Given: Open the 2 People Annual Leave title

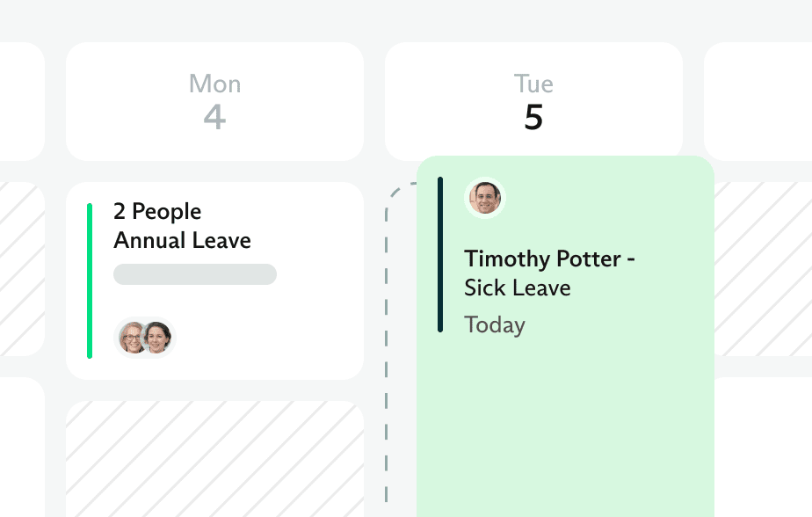Looking at the screenshot, I should (x=182, y=226).
